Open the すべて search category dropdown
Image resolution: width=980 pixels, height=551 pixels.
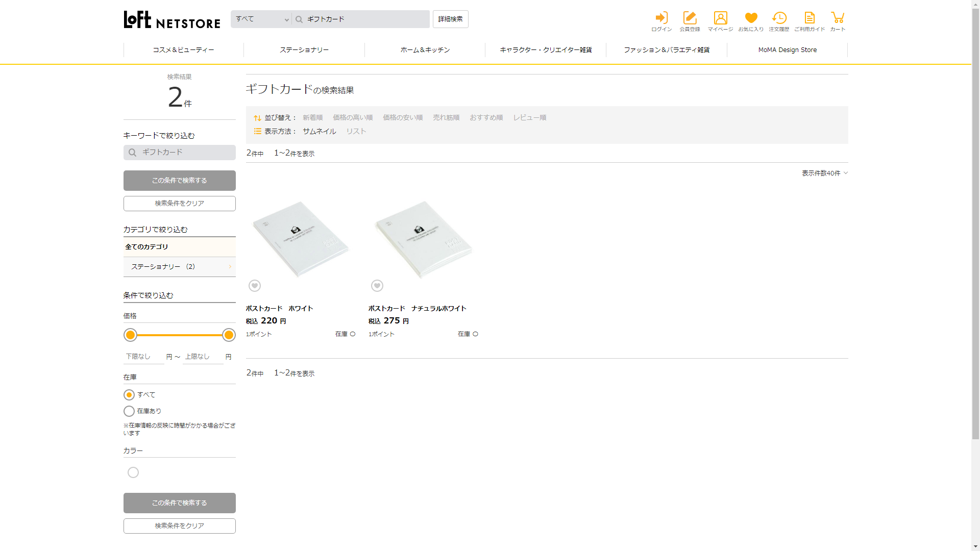[261, 19]
